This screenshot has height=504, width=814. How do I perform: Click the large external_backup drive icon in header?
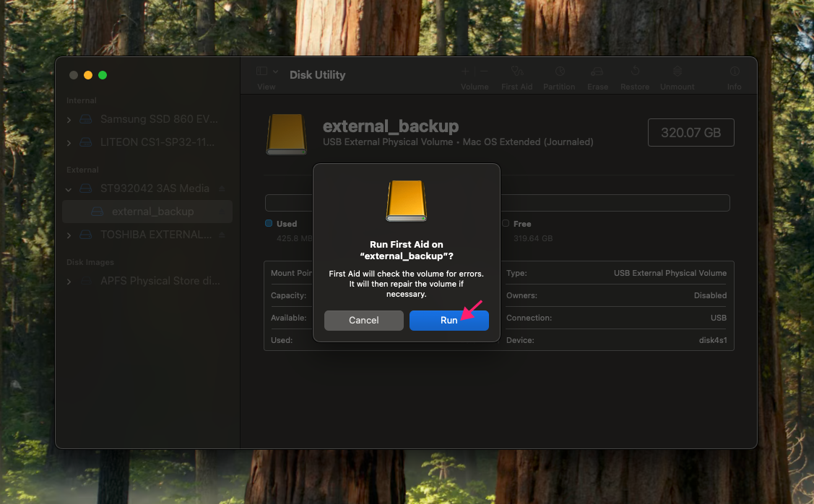point(287,134)
